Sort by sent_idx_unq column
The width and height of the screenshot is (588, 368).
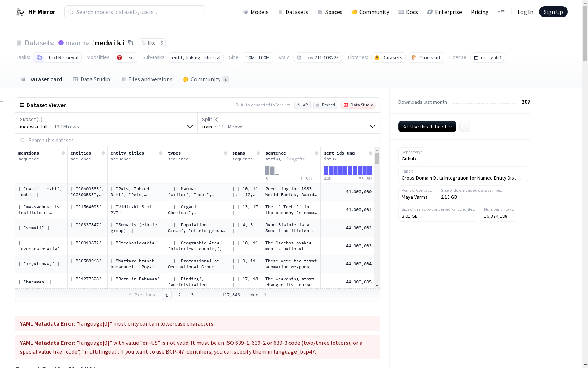click(x=370, y=153)
